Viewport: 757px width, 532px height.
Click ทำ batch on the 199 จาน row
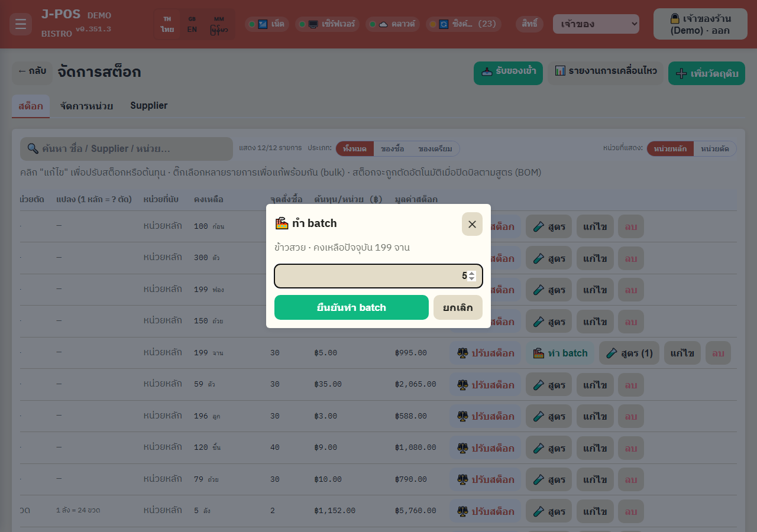(560, 353)
